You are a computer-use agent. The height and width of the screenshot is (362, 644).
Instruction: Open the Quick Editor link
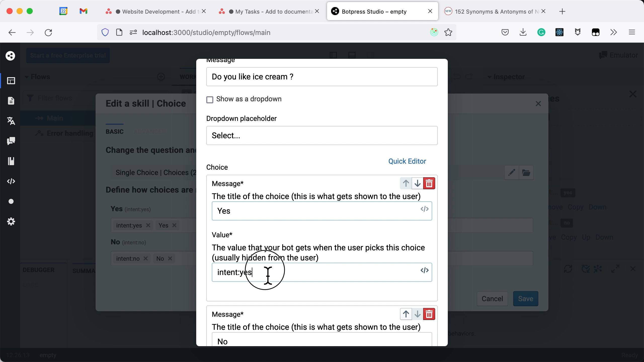pos(407,161)
